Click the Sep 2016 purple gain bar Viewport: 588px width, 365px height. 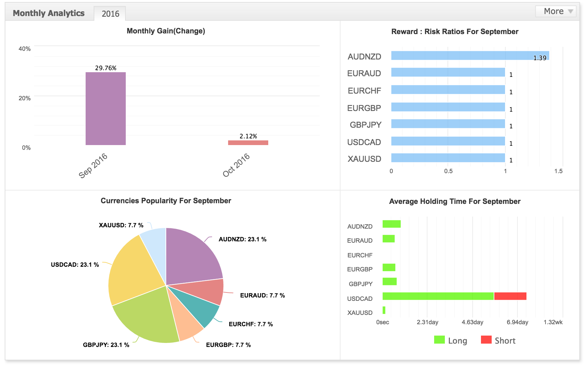[106, 109]
